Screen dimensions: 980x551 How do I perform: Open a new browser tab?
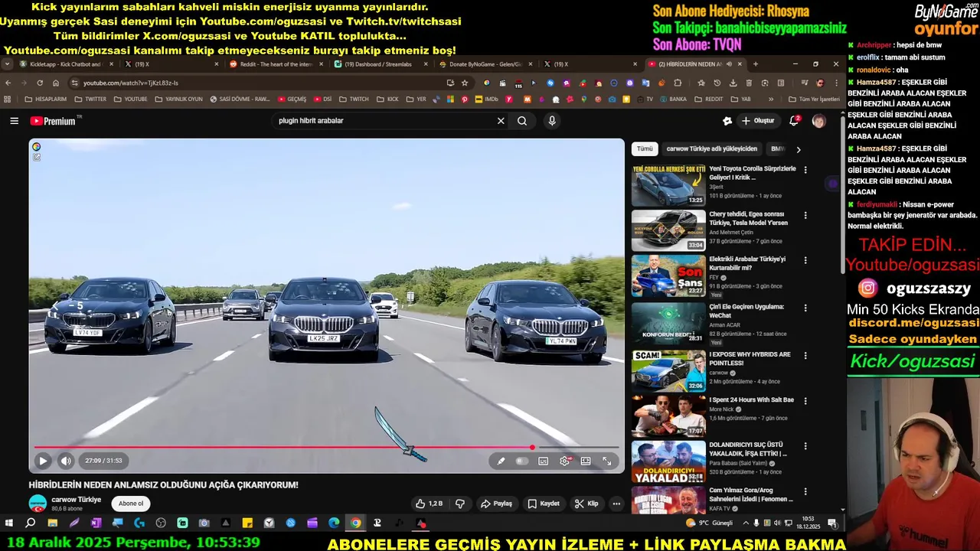point(755,64)
